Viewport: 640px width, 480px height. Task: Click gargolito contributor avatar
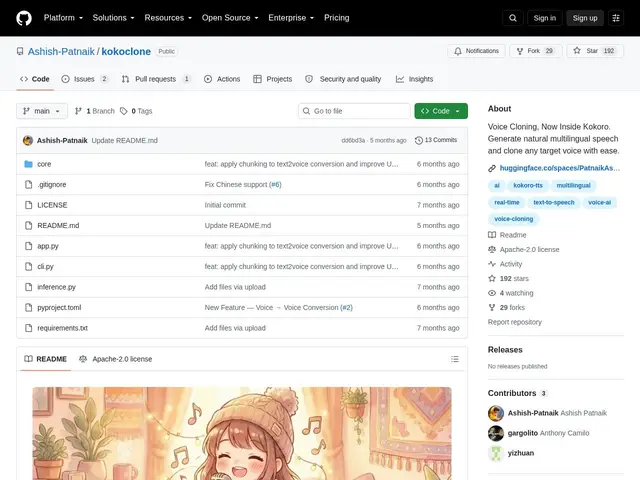[x=496, y=433]
